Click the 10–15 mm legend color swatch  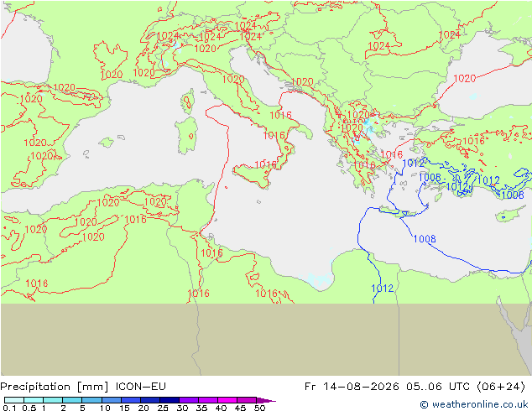tap(112, 400)
